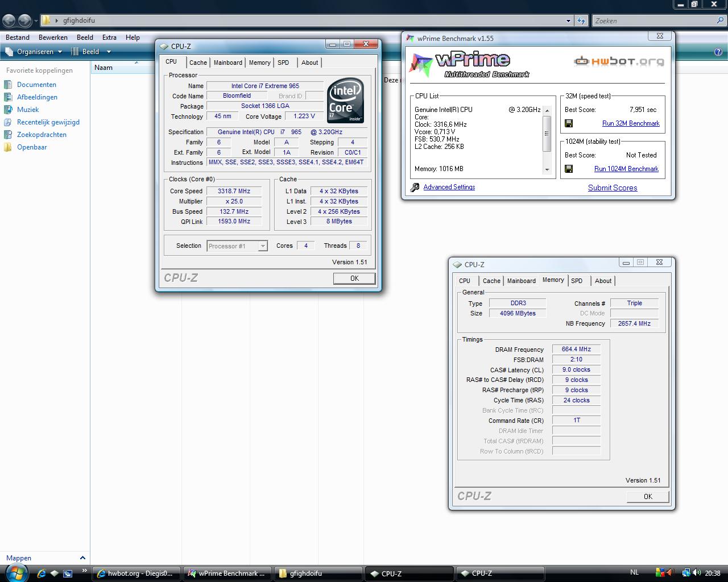Switch to Mainboard tab in CPU-Z CPU window
This screenshot has height=582, width=728.
point(228,63)
